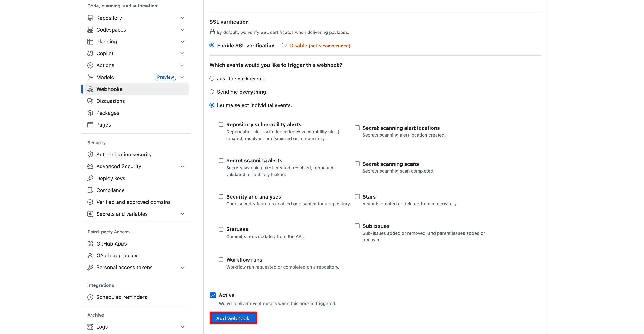Screen dimensions: 644x334
Task: Click the Discussions speech bubble icon
Action: tap(90, 101)
